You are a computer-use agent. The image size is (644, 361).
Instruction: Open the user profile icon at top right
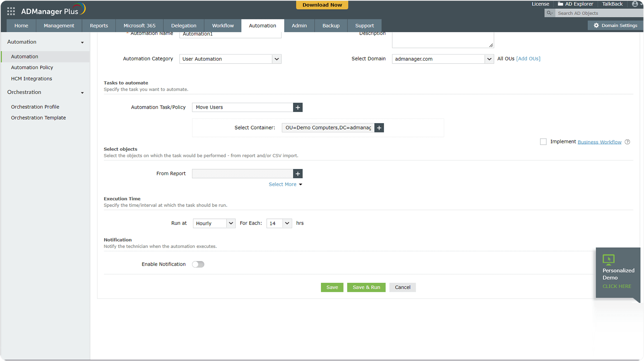(x=634, y=4)
